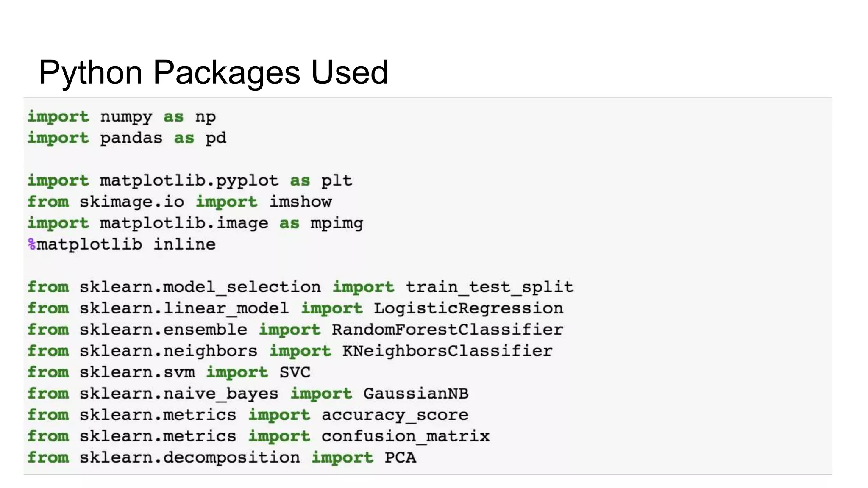Click 'pandas' in the second import line
The image size is (868, 488).
pos(131,139)
